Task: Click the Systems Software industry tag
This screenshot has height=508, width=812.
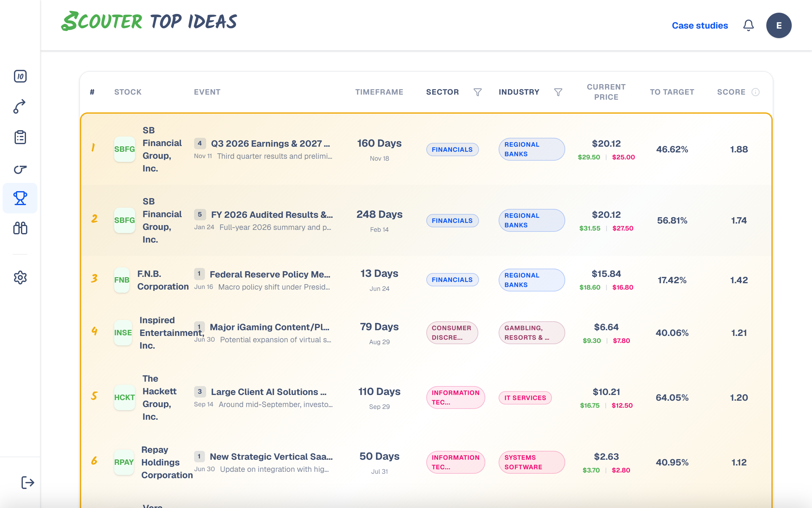Action: click(532, 462)
